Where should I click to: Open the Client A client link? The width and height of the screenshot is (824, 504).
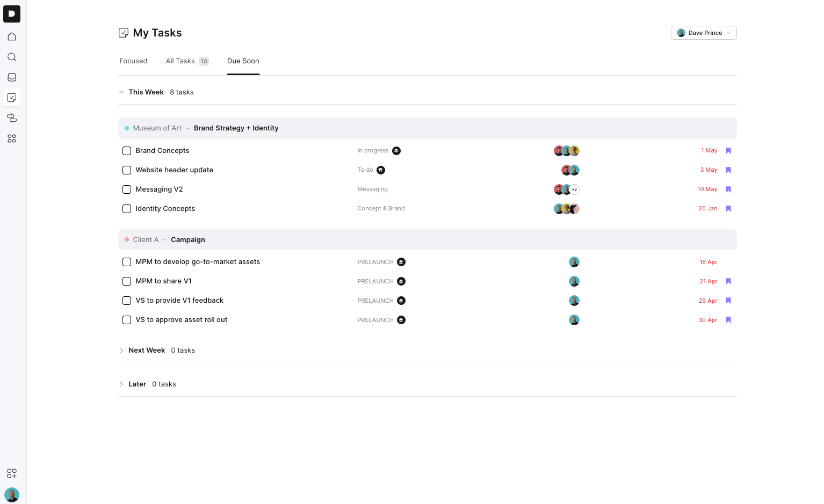146,240
